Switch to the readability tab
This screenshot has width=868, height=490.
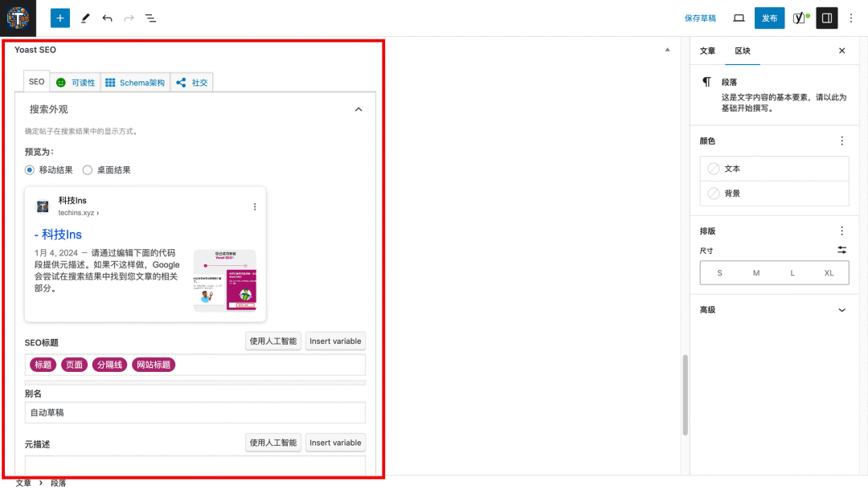click(x=76, y=83)
